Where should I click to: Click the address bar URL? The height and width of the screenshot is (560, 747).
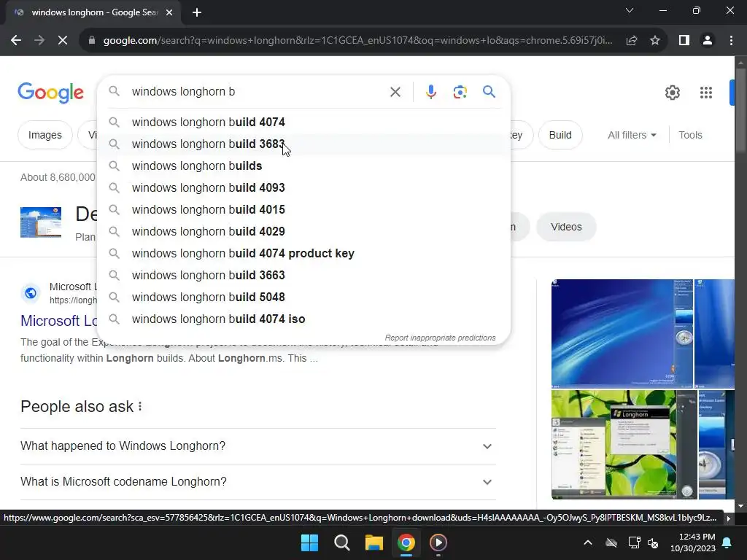tap(357, 41)
